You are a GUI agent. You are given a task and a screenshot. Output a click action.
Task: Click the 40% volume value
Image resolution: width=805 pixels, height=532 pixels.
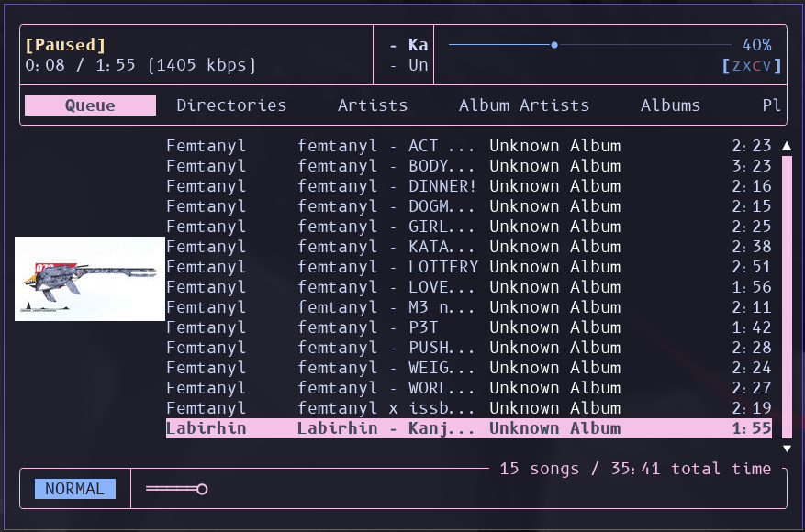[756, 45]
